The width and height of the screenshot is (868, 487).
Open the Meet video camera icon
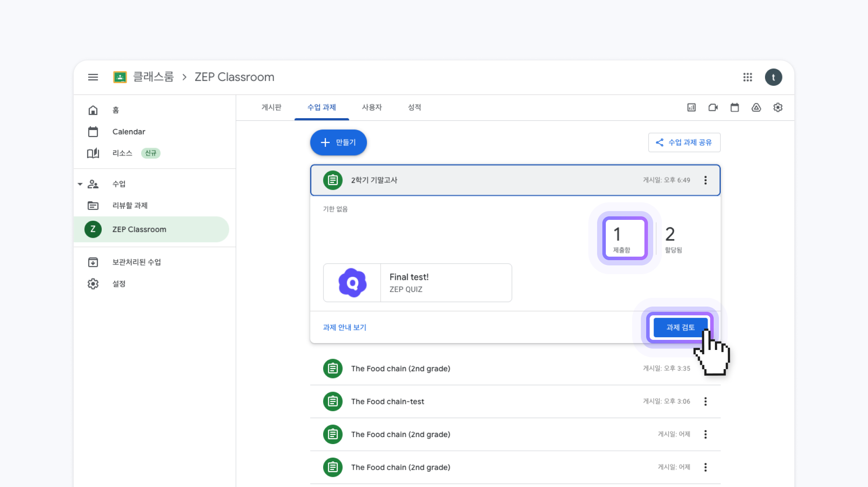click(x=713, y=107)
